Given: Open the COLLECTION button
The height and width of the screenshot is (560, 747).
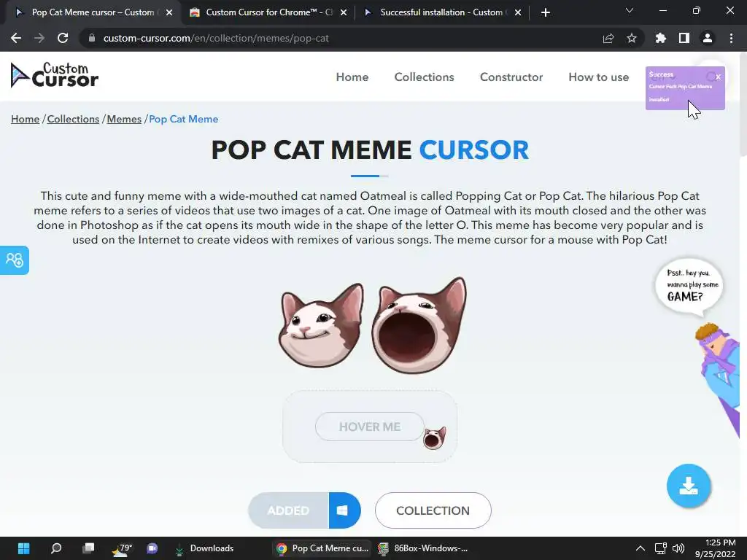Looking at the screenshot, I should (x=433, y=510).
